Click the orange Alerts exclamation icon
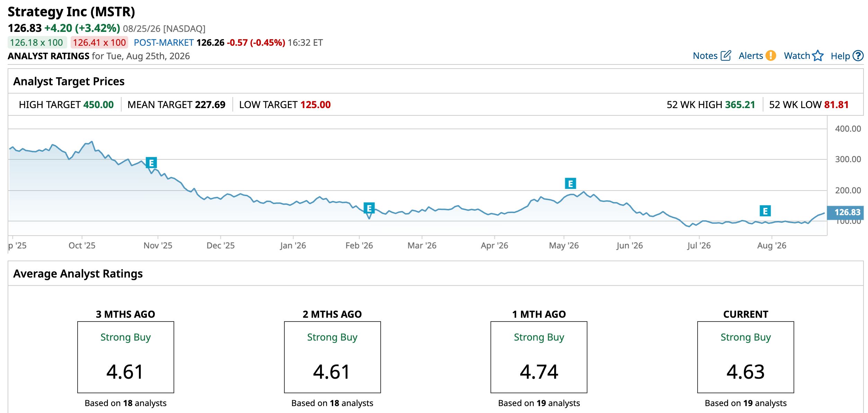 point(771,56)
